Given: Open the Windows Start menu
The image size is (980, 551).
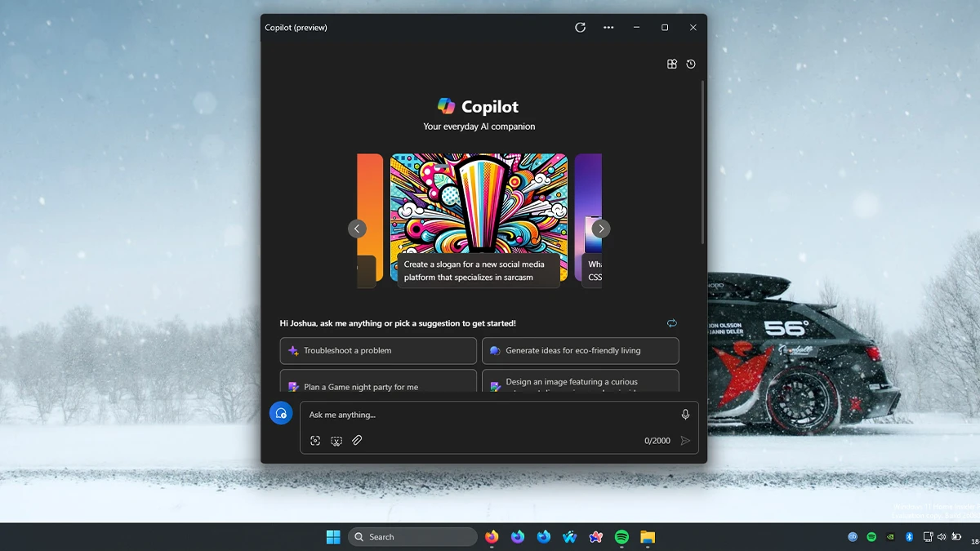Looking at the screenshot, I should click(x=333, y=536).
